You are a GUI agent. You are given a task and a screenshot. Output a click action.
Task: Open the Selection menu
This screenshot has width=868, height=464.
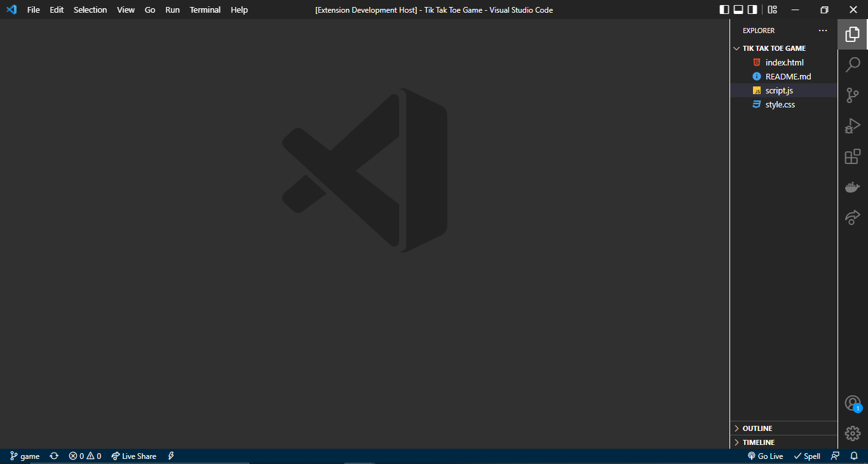click(90, 10)
